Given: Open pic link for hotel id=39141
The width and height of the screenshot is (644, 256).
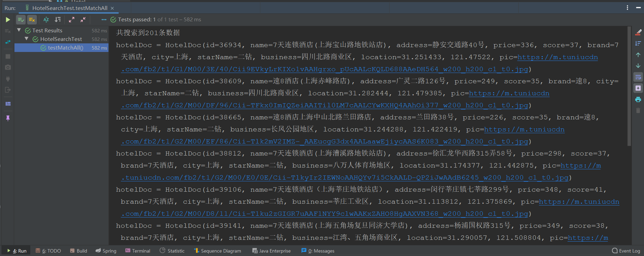Looking at the screenshot, I should (x=588, y=238).
